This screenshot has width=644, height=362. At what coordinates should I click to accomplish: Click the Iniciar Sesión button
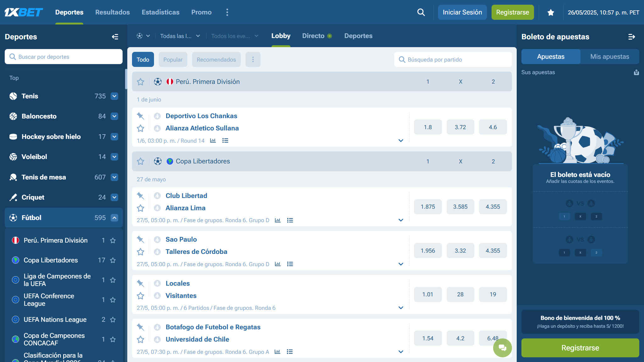462,12
